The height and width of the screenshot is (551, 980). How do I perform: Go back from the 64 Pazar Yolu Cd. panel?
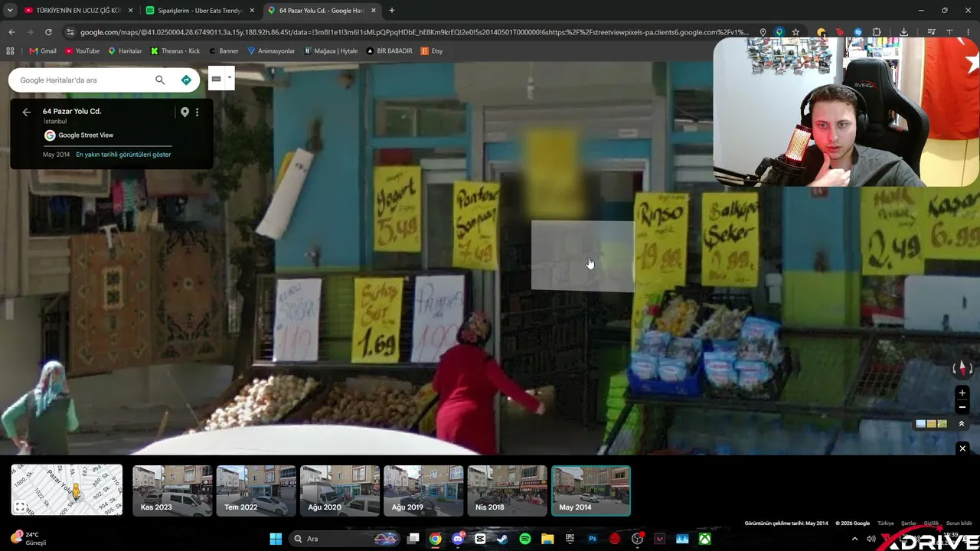tap(27, 112)
